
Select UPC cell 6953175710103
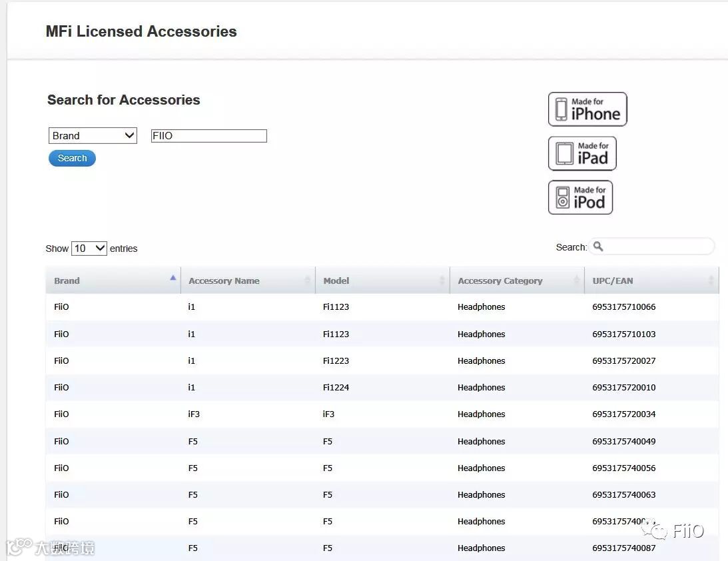pos(623,334)
